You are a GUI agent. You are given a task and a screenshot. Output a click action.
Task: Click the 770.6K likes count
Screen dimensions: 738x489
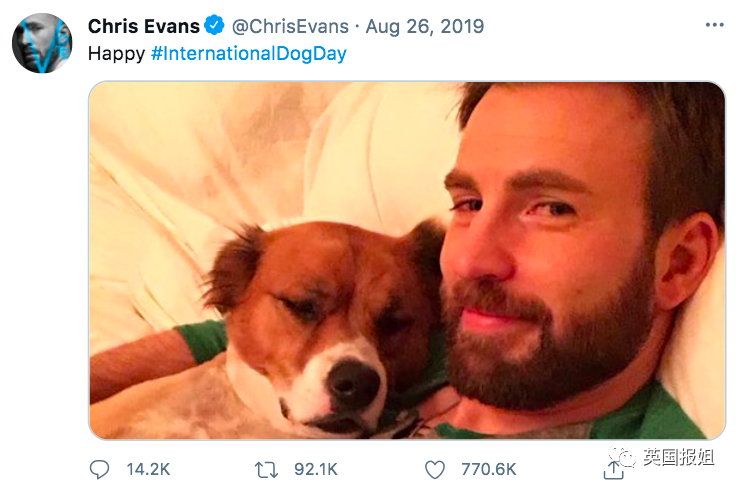coord(489,470)
